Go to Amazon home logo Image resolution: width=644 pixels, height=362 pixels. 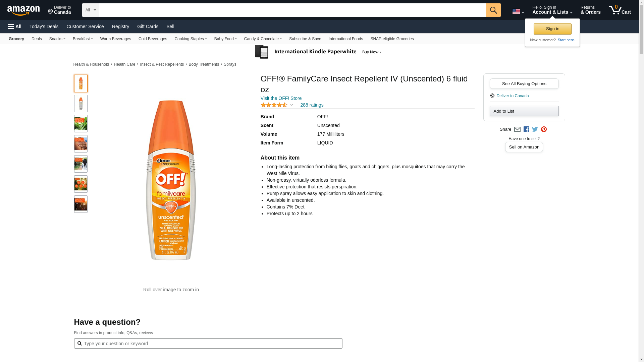click(23, 10)
